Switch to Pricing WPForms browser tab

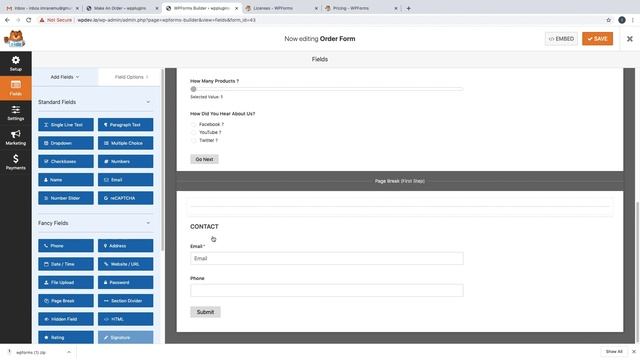361,8
